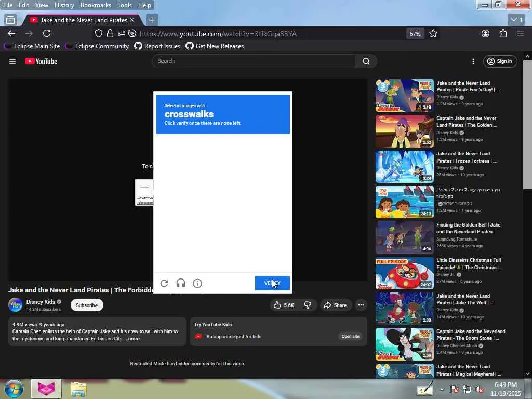The image size is (532, 399).
Task: Click the YouTube Search input field
Action: click(254, 61)
